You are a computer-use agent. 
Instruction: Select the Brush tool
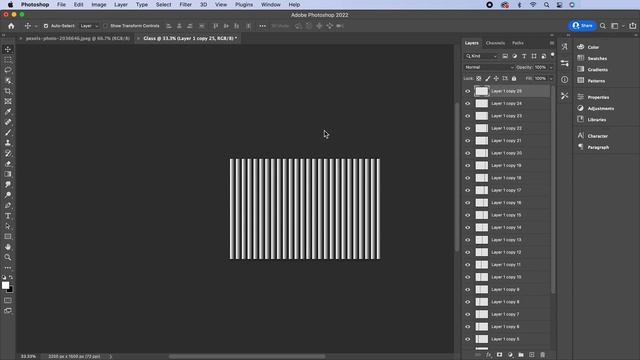coord(8,133)
